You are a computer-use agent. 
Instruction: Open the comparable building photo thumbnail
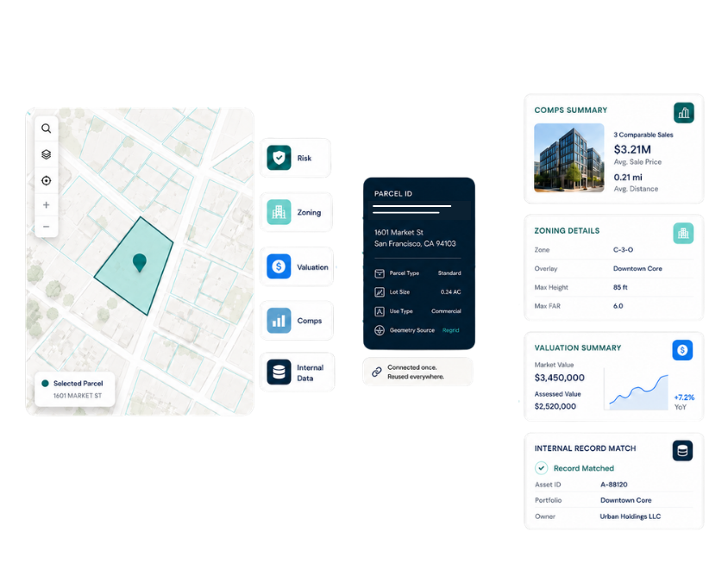click(568, 158)
